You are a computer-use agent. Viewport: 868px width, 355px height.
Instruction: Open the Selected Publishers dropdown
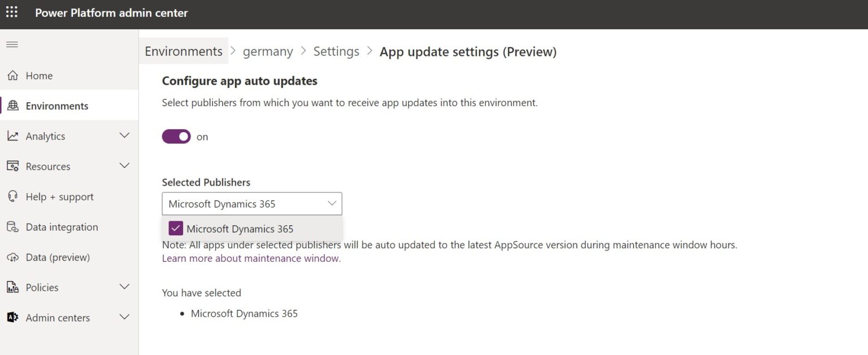(332, 203)
